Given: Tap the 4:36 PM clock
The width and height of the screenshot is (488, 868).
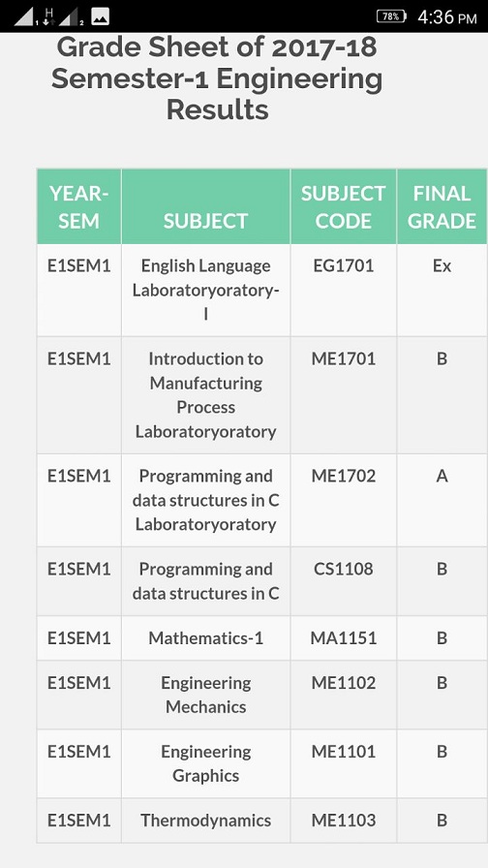Looking at the screenshot, I should point(447,17).
